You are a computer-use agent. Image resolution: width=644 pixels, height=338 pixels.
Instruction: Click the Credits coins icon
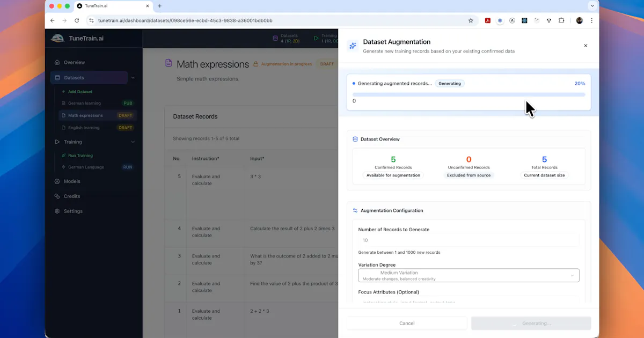pyautogui.click(x=57, y=196)
